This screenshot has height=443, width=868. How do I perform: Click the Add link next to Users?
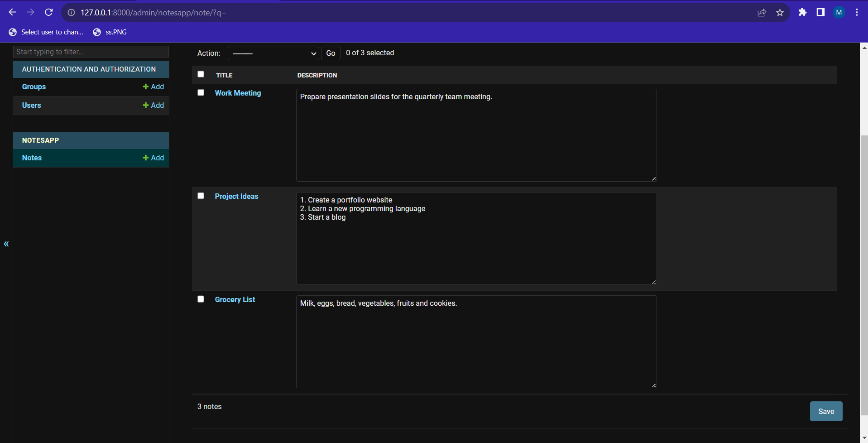pos(153,105)
